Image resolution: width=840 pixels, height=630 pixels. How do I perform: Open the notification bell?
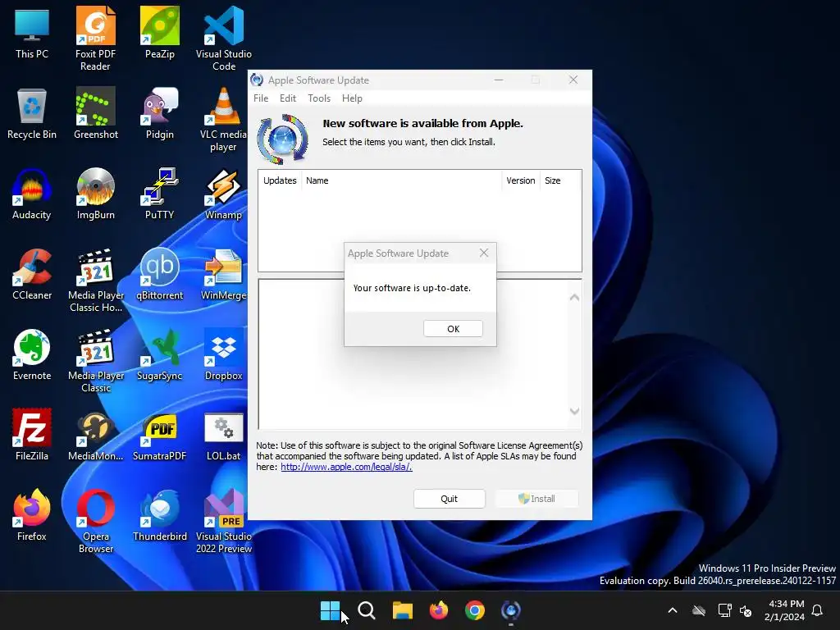click(x=818, y=610)
